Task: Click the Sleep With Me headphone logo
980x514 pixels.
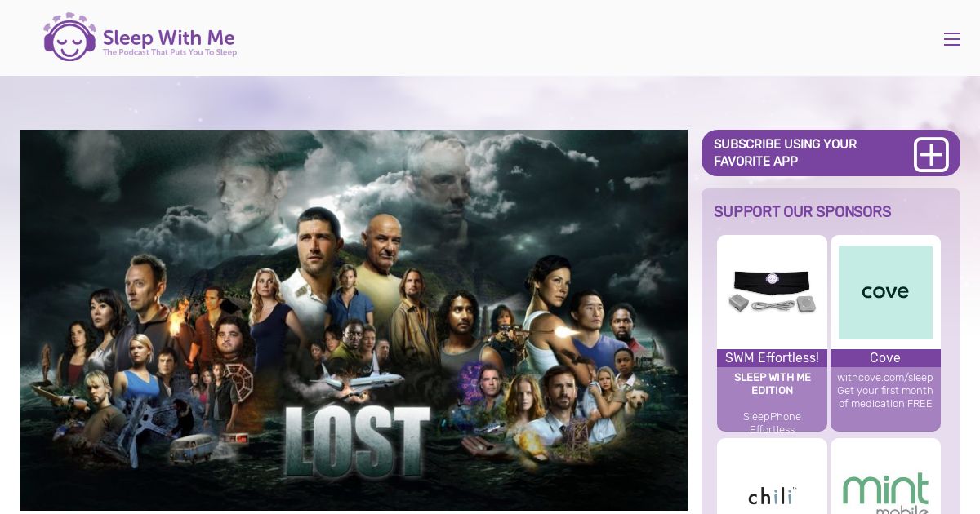Action: [70, 38]
